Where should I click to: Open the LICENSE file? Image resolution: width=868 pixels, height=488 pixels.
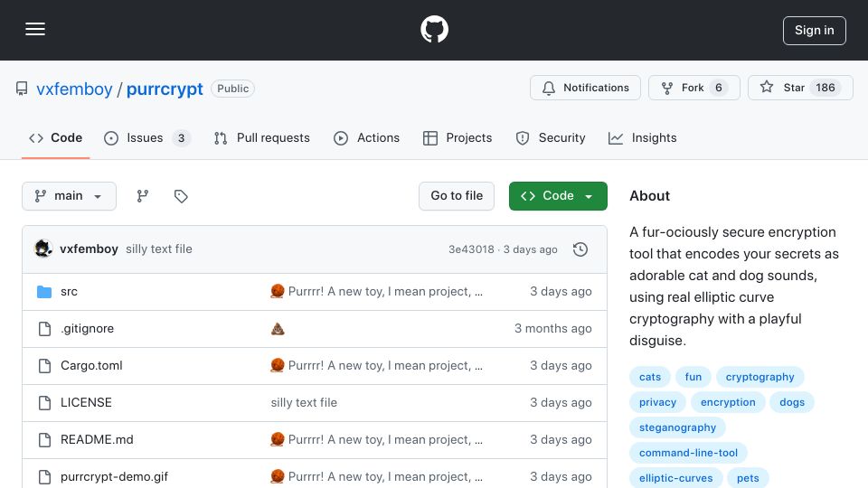[x=86, y=403]
